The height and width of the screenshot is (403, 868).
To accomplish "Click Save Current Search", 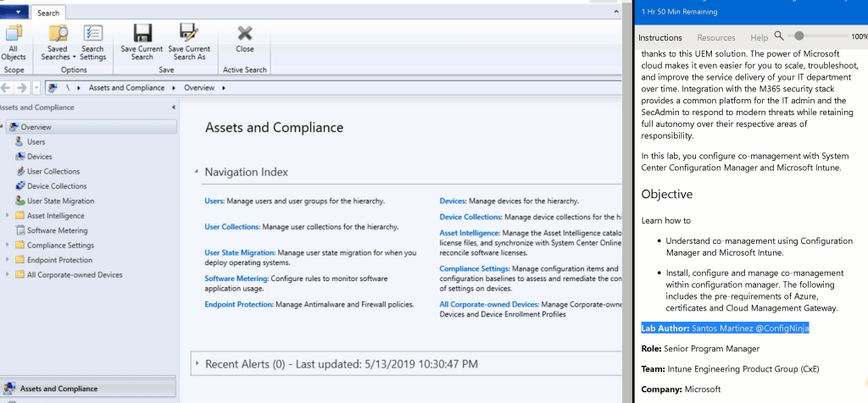I will point(142,42).
